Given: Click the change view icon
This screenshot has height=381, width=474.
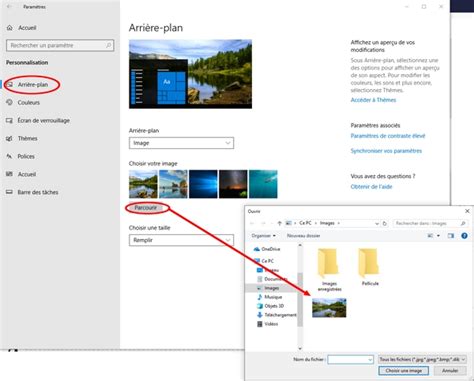Looking at the screenshot, I should click(x=430, y=236).
